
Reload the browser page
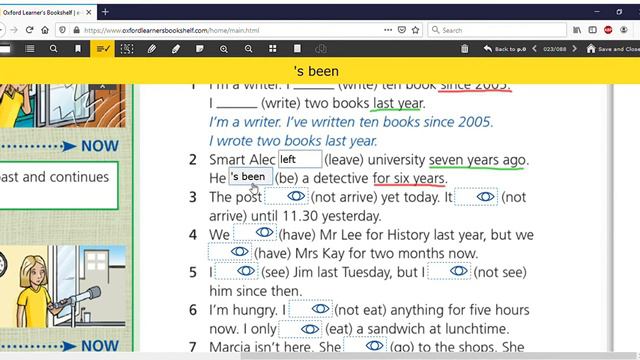pyautogui.click(x=29, y=30)
